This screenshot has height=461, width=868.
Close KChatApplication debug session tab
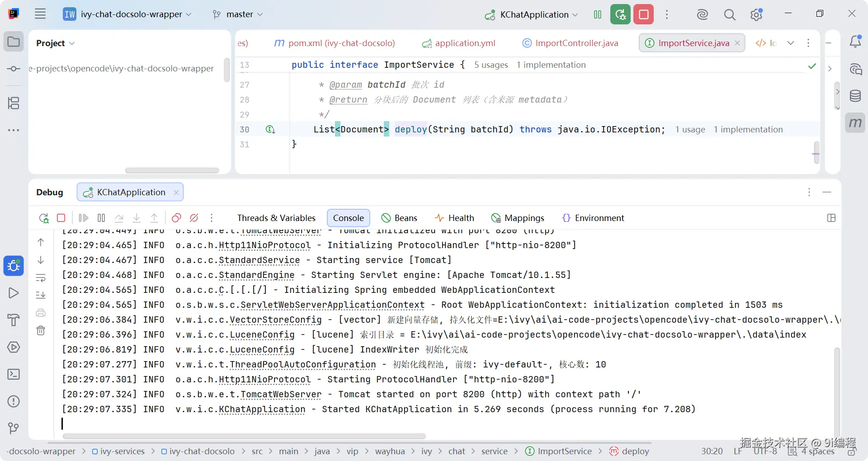click(176, 193)
